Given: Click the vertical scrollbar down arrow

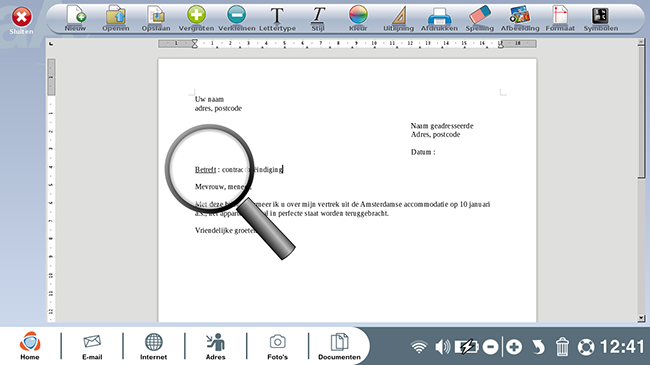Looking at the screenshot, I should [x=641, y=318].
